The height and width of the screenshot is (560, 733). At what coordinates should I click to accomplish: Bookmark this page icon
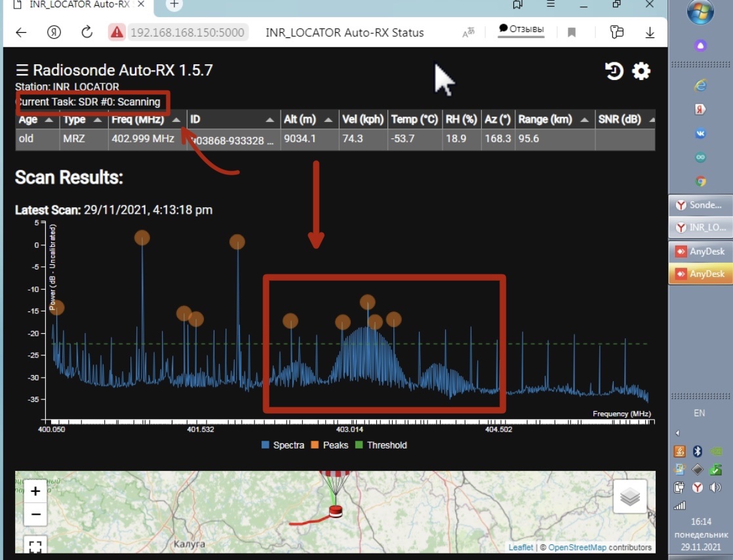[x=571, y=32]
